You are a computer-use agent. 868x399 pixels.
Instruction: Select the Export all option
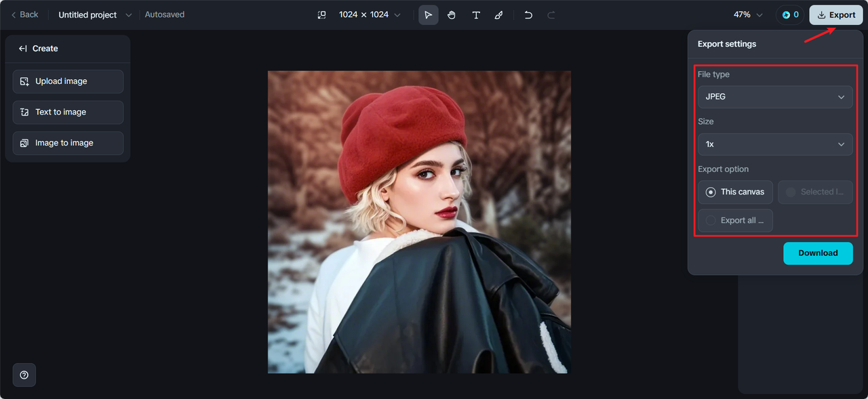tap(735, 220)
